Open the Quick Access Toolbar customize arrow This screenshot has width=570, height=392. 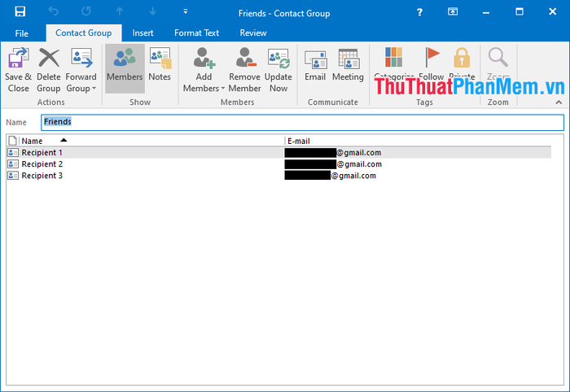[186, 12]
